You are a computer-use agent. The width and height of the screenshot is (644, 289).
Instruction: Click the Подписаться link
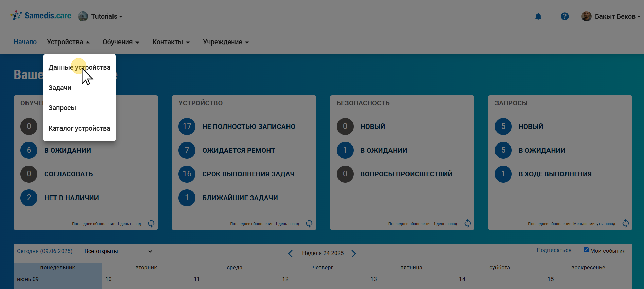(554, 250)
